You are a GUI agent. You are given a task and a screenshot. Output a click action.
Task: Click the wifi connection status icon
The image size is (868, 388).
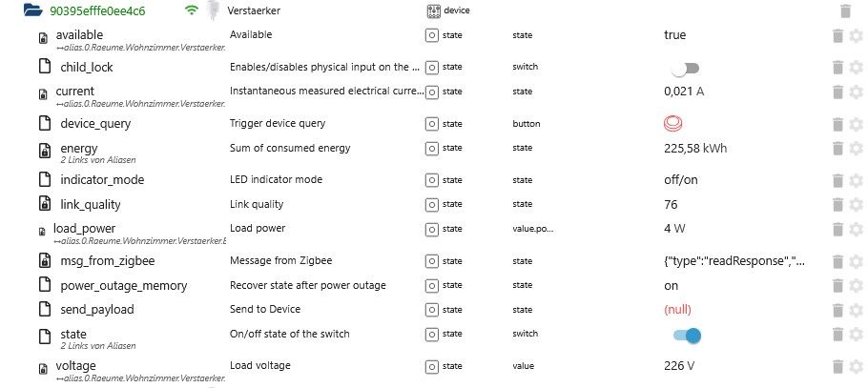click(x=191, y=10)
